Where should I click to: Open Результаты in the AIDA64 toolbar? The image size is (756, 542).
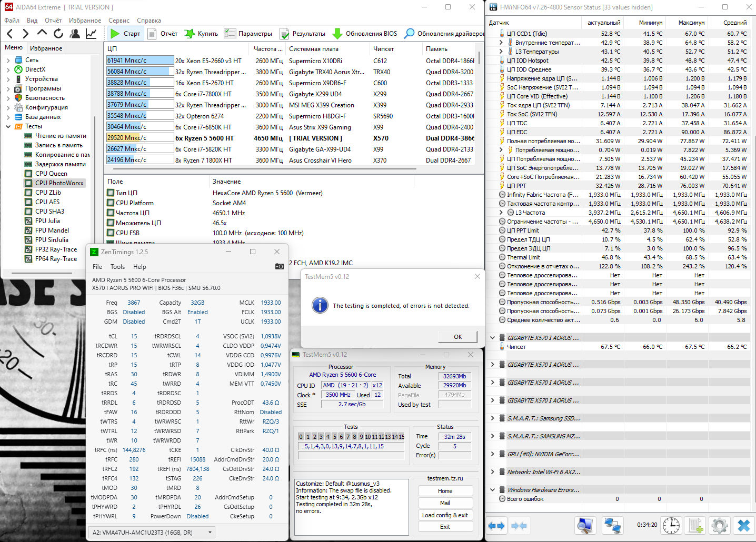tap(303, 34)
